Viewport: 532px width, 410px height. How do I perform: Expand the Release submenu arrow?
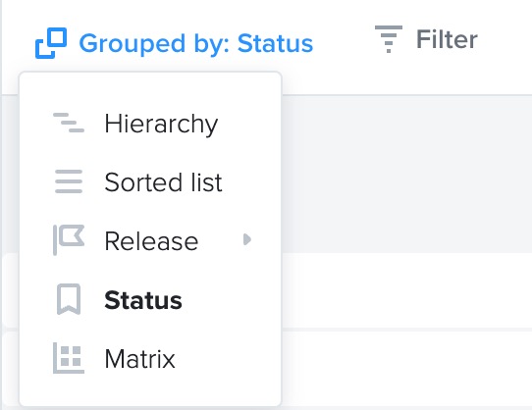(x=247, y=239)
